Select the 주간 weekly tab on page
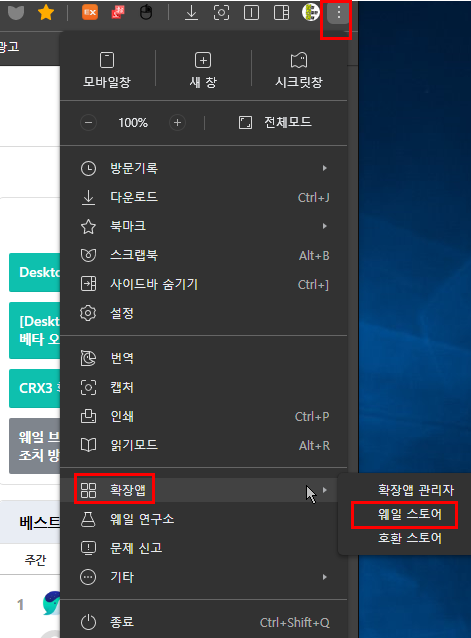Viewport: 471px width, 638px height. point(35,560)
